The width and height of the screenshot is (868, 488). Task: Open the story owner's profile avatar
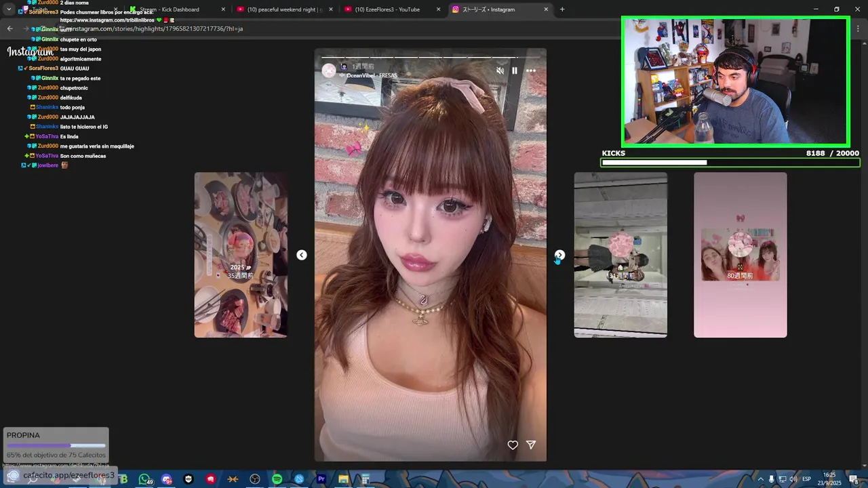point(329,70)
